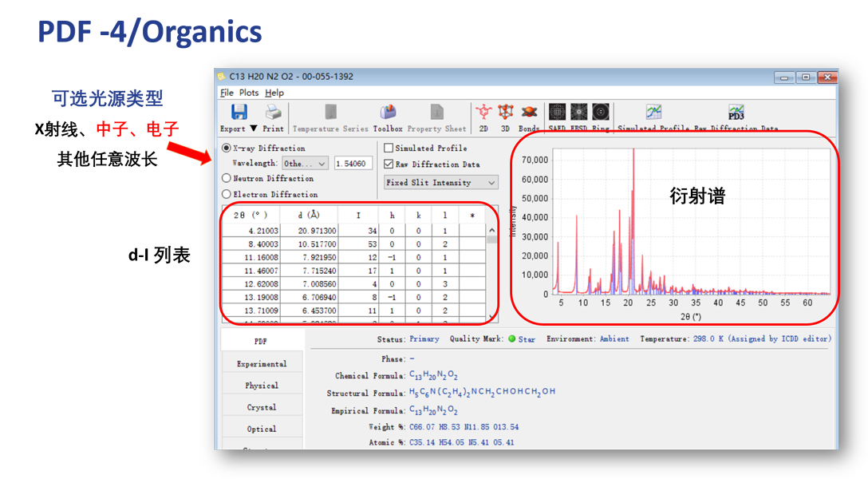This screenshot has width=868, height=479.
Task: Enable the Simulated Profile checkbox
Action: (389, 148)
